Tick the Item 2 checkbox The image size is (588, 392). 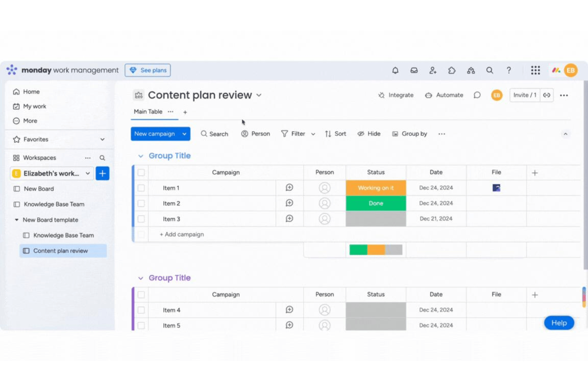pos(141,203)
